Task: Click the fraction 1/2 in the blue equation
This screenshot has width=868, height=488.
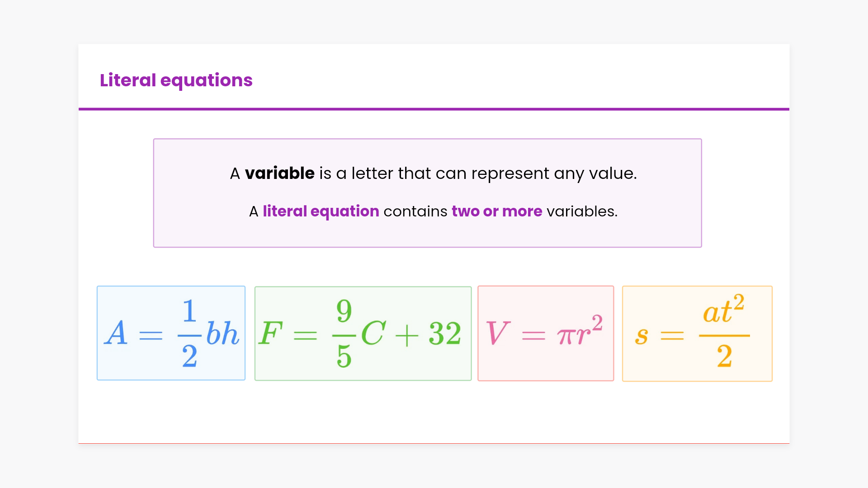Action: tap(189, 333)
